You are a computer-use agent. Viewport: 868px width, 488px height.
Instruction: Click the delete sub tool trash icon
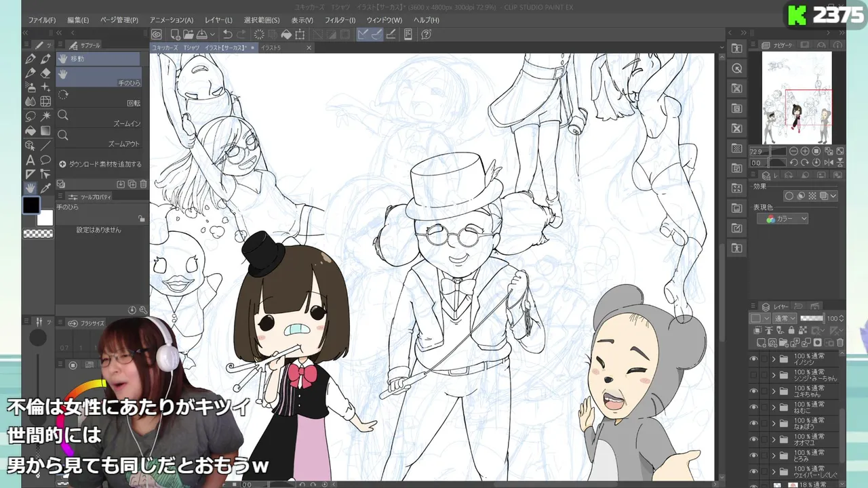point(143,184)
